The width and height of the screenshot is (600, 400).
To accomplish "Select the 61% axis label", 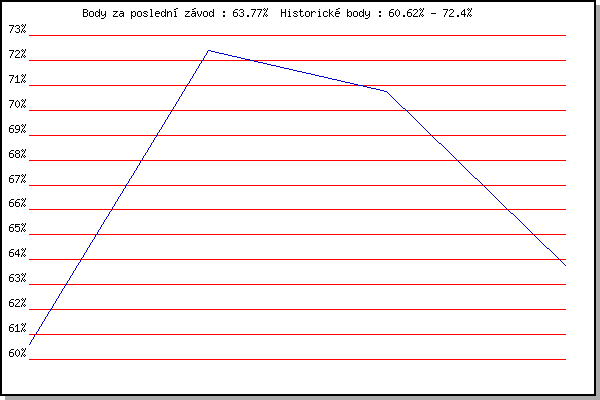I will click(17, 328).
